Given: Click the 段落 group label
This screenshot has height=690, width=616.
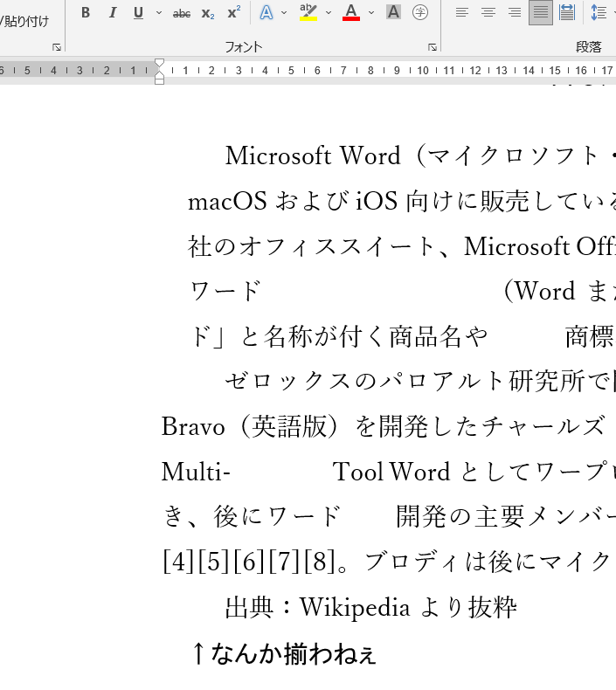Looking at the screenshot, I should [589, 46].
